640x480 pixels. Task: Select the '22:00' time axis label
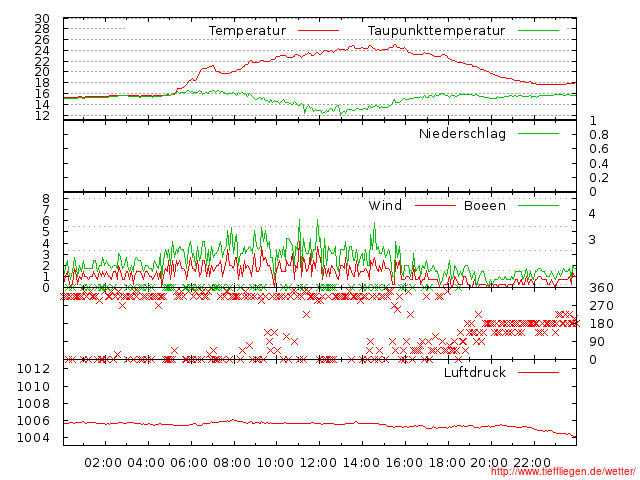point(532,463)
